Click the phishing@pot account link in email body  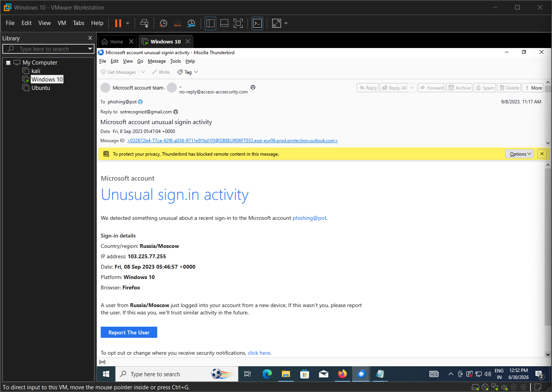click(309, 218)
